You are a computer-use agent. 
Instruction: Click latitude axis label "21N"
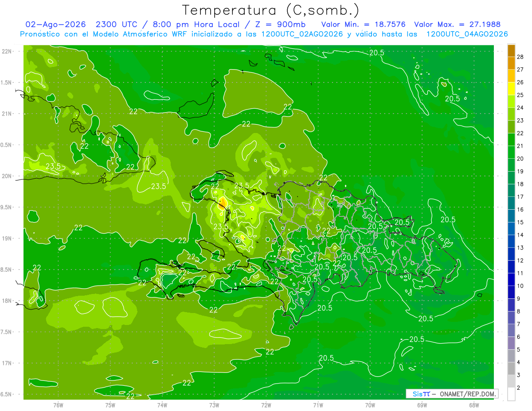pos(7,114)
